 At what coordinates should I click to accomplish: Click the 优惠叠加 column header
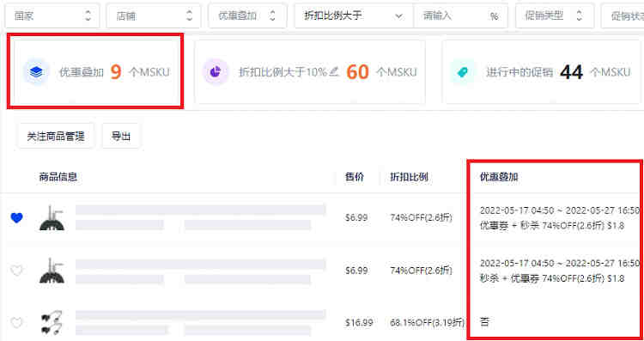(499, 177)
